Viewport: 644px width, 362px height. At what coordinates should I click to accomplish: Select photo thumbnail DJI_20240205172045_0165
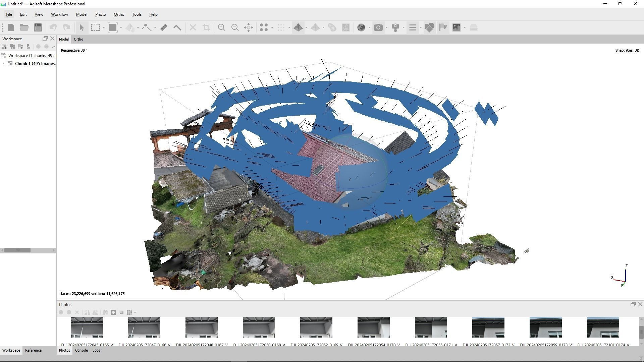click(x=87, y=327)
